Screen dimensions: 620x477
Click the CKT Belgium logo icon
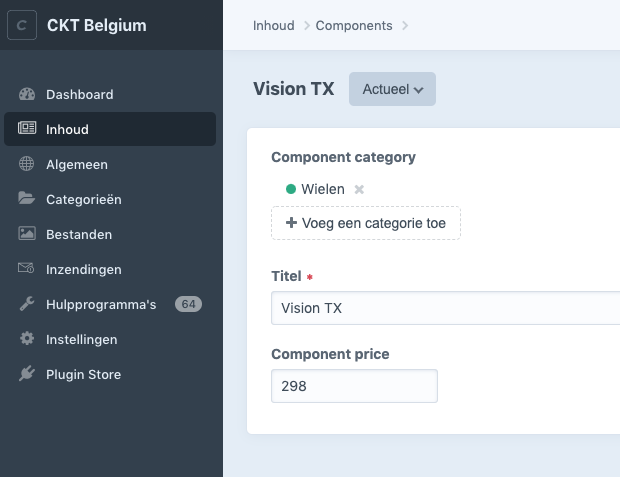click(22, 25)
